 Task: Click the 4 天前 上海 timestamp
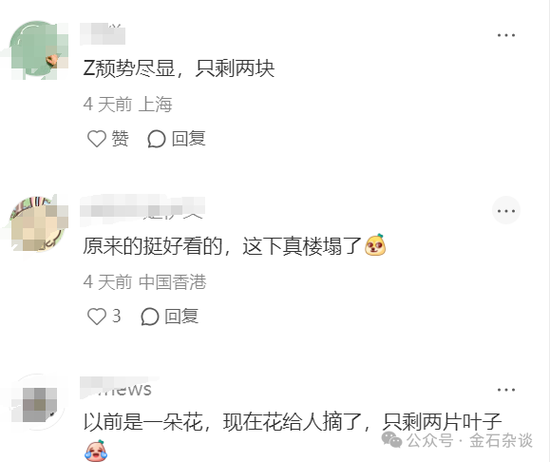[x=128, y=104]
